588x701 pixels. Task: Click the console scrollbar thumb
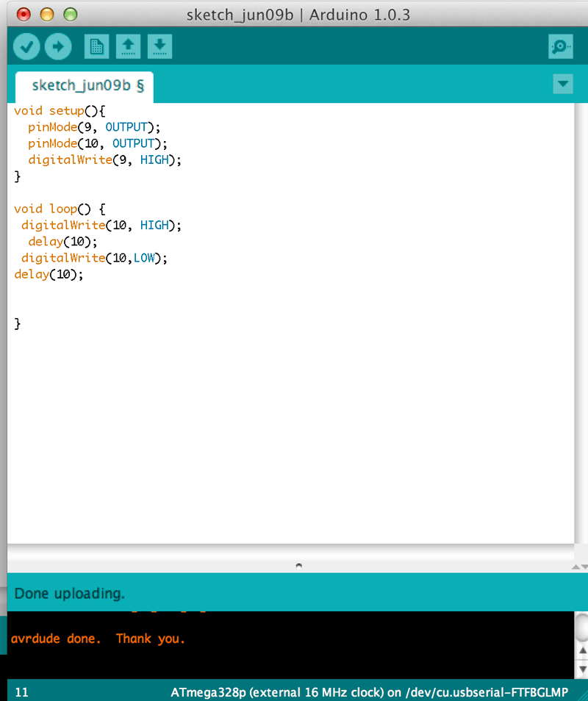click(582, 627)
